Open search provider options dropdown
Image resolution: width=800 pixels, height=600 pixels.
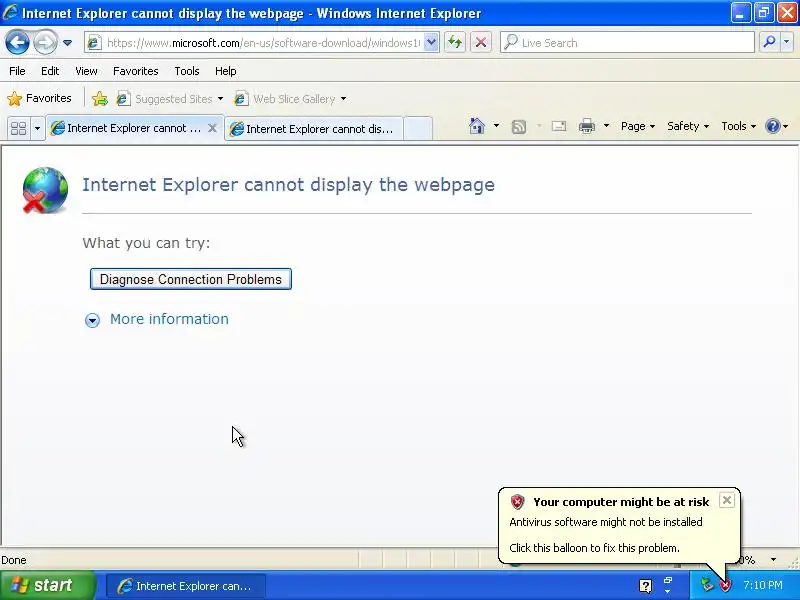tap(786, 42)
